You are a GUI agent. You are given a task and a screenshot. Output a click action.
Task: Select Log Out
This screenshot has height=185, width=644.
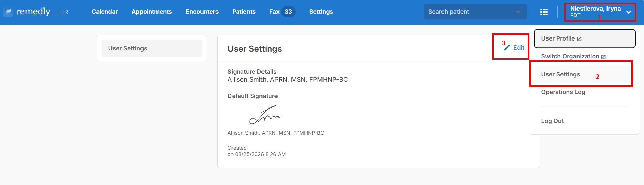click(x=552, y=121)
